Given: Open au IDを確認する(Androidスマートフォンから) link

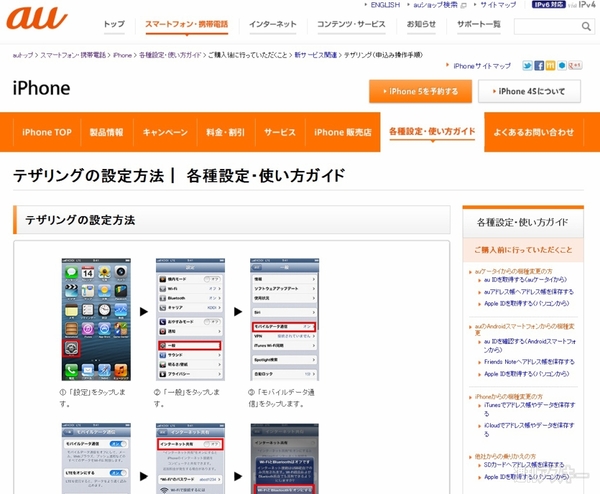Looking at the screenshot, I should click(530, 346).
